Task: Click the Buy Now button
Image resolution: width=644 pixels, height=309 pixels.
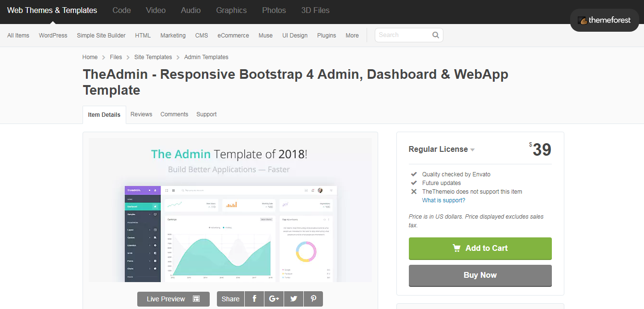Action: [480, 275]
